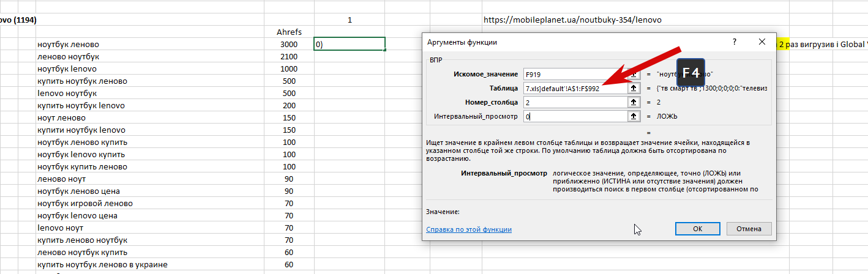Select the active cell containing 0)

[x=350, y=44]
